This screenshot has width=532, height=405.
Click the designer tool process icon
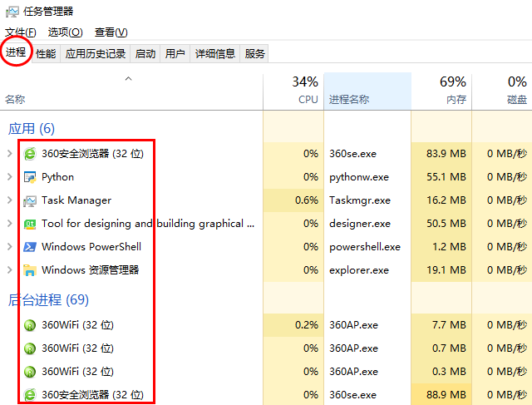30,224
